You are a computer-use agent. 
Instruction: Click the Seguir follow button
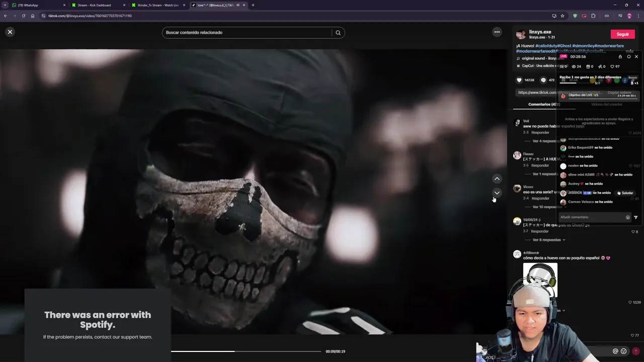[623, 34]
